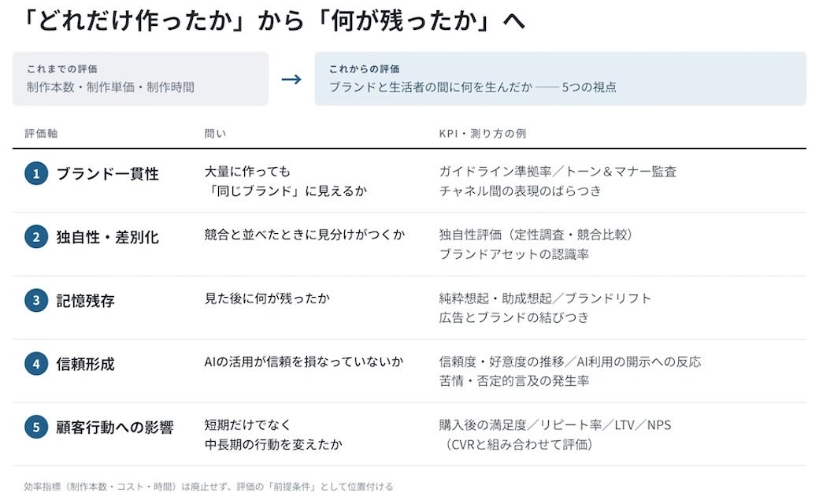Image resolution: width=819 pixels, height=504 pixels.
Task: Click the KPI 独自性評価（定性調査・競合比較）
Action: (x=536, y=235)
